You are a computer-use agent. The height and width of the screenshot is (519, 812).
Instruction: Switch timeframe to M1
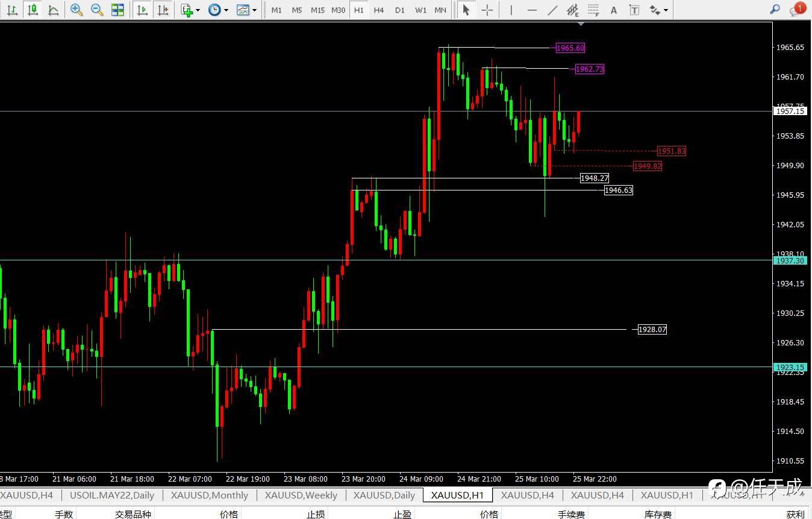[x=276, y=10]
